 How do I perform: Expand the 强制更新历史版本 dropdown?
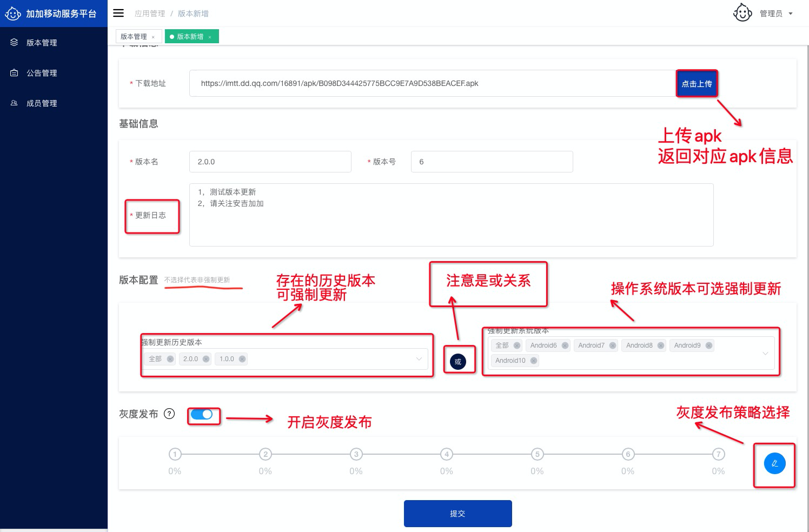click(419, 359)
